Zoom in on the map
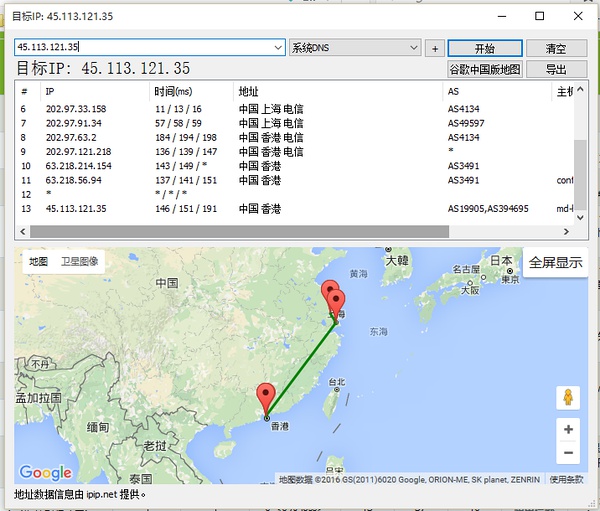The height and width of the screenshot is (511, 600). [568, 429]
